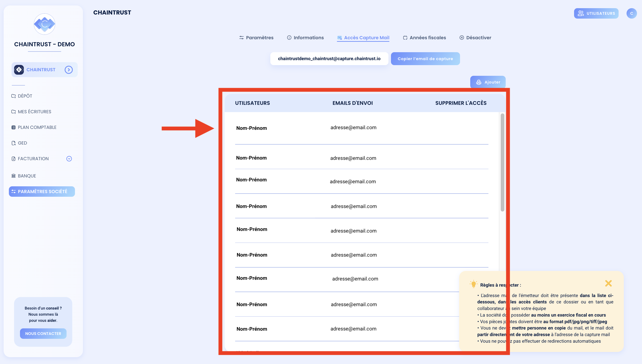Expand the CHAINTRUST company arrow
The image size is (642, 364).
coord(69,70)
